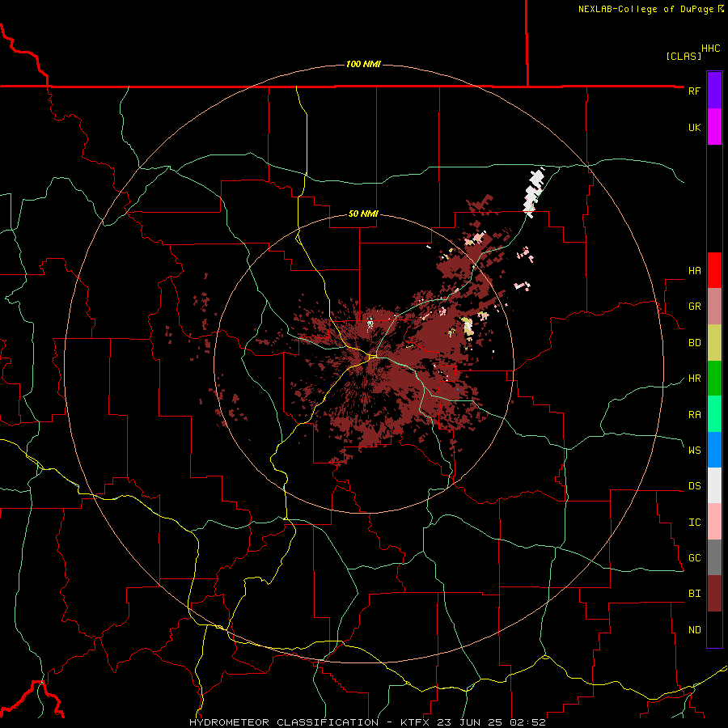
Task: Click the 100 NMI range ring label
Action: pos(363,64)
